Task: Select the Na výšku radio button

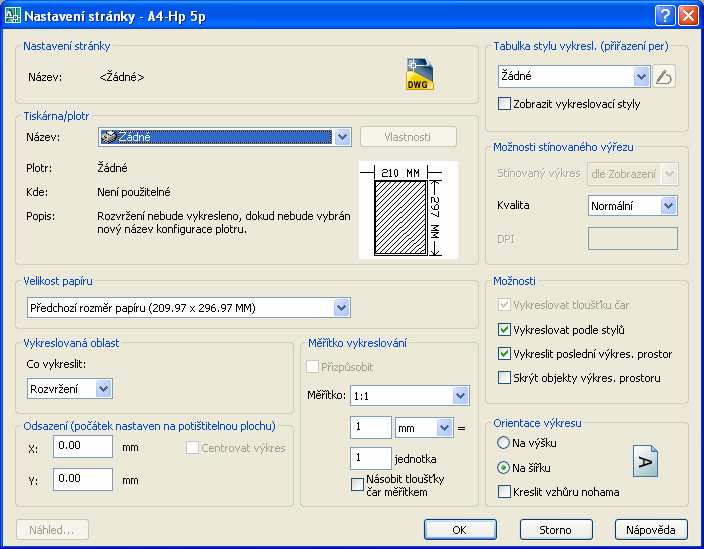Action: [x=503, y=443]
